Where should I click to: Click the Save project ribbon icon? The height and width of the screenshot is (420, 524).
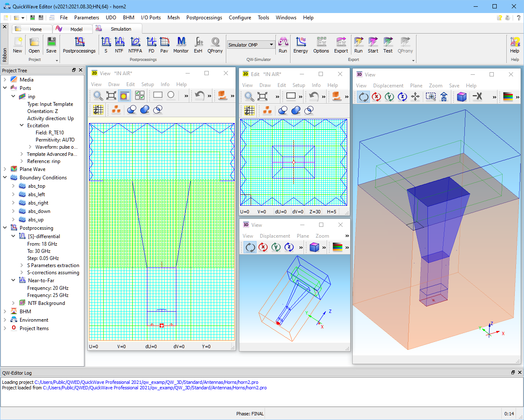pyautogui.click(x=51, y=45)
